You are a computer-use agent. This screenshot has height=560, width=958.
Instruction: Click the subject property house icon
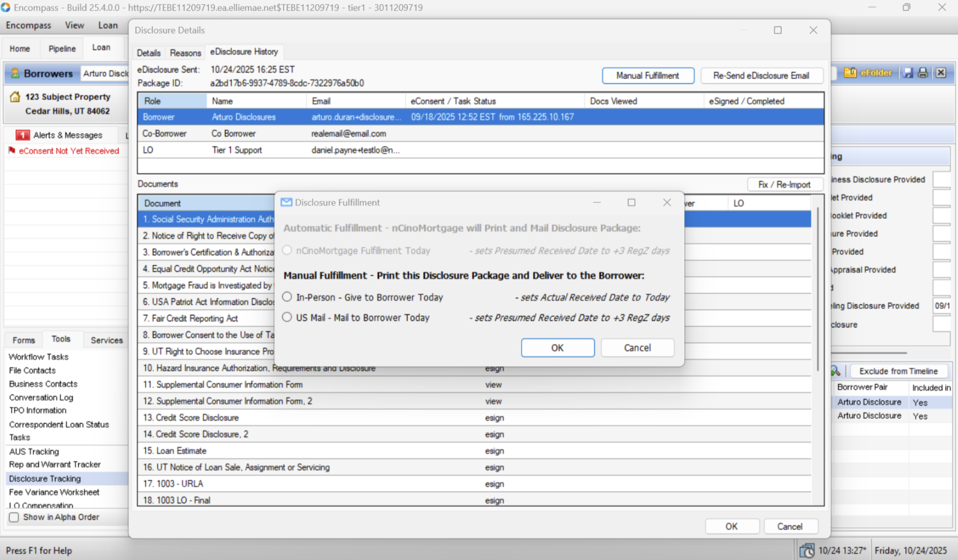coord(15,97)
